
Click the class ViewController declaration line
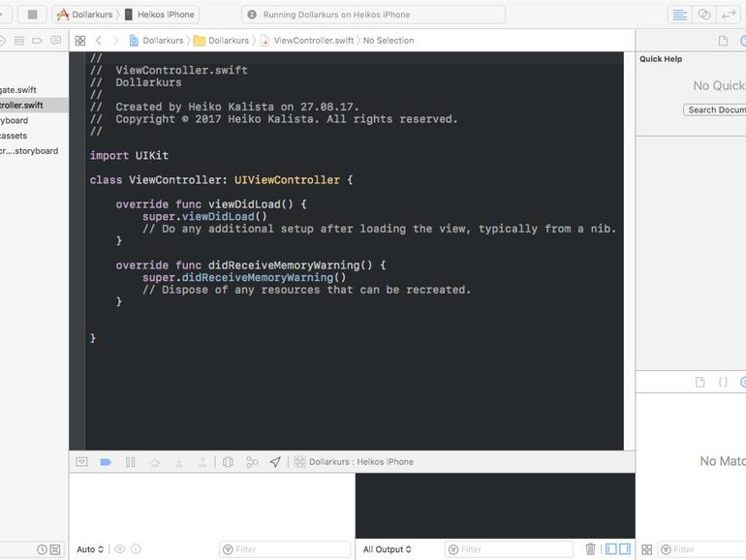click(221, 180)
